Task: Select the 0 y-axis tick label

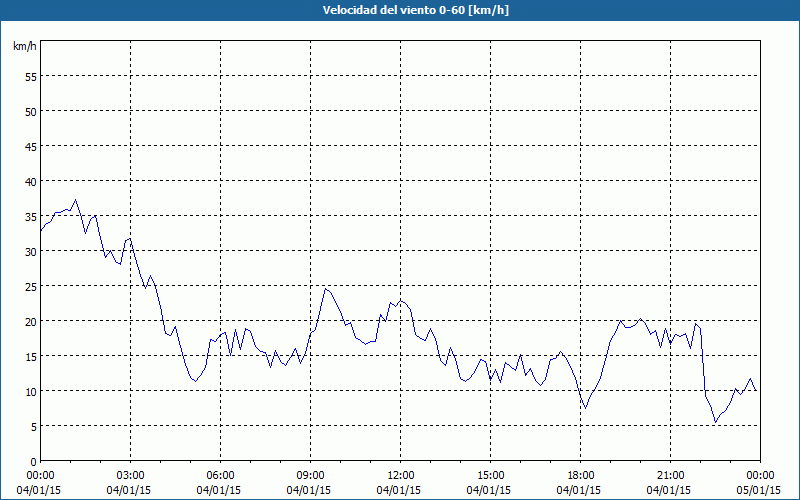Action: 34,462
